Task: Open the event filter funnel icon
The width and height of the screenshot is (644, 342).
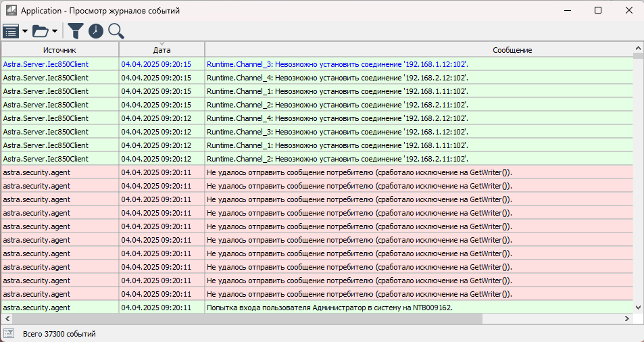Action: pos(76,31)
